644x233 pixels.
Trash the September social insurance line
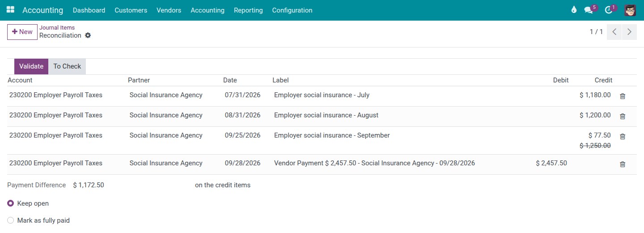(x=623, y=136)
